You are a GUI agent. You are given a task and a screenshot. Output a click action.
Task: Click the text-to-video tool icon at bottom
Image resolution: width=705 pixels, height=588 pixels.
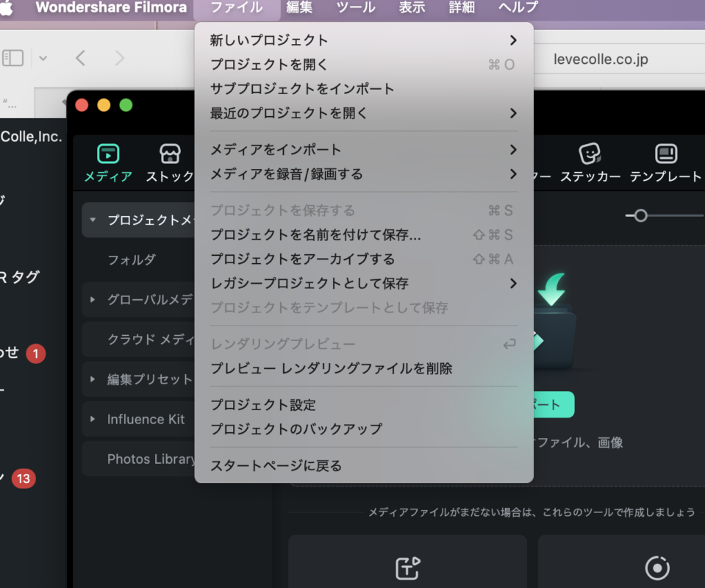pyautogui.click(x=408, y=568)
